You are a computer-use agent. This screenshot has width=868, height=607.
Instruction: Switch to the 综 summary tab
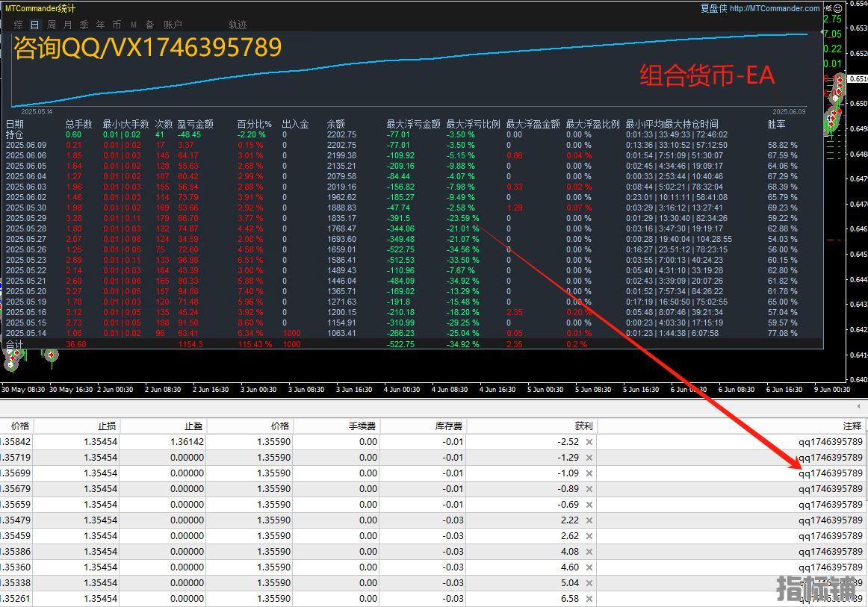[x=18, y=25]
